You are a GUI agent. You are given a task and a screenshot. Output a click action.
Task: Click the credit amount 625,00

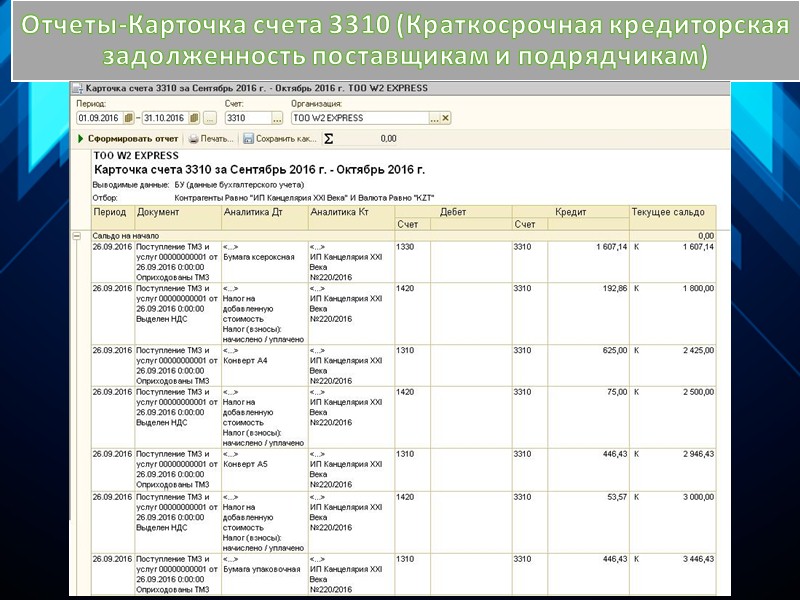(x=615, y=351)
